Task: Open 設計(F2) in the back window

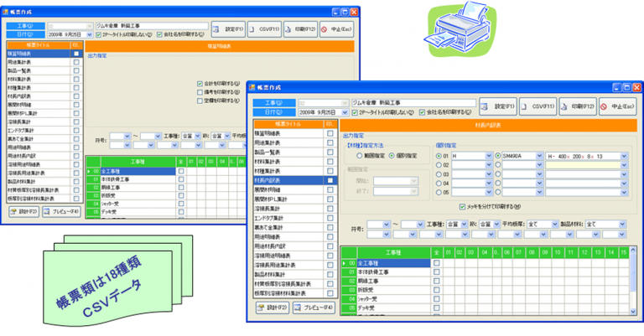Action: (x=23, y=212)
